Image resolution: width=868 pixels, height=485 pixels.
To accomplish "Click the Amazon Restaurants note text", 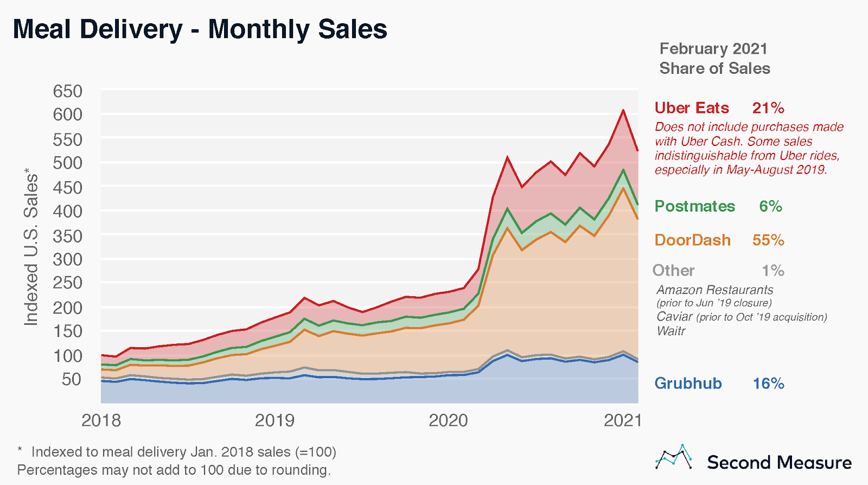I will coord(715,290).
